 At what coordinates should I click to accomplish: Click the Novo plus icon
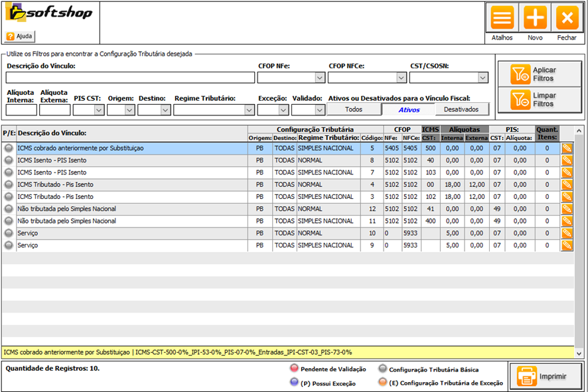coord(535,18)
